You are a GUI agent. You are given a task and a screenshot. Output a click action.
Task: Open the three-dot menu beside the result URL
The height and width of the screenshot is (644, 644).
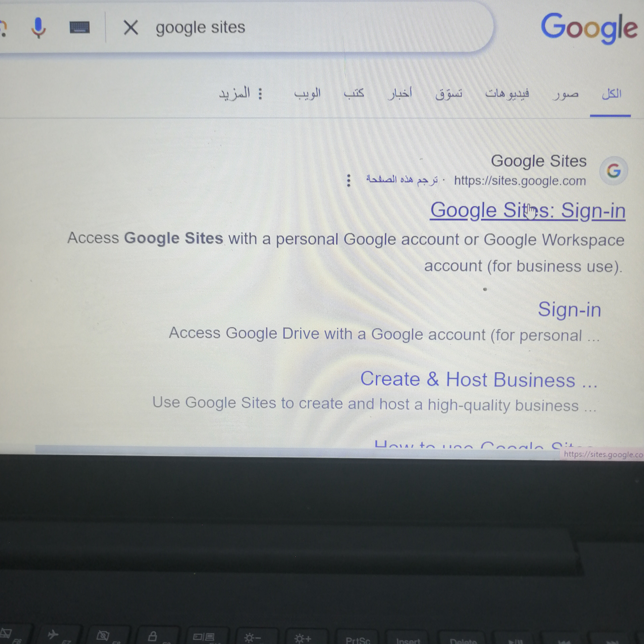click(x=349, y=180)
